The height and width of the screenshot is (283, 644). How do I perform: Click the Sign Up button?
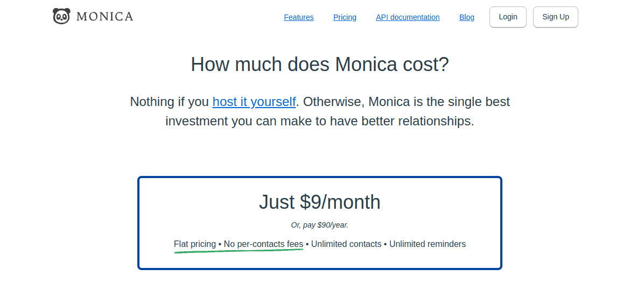point(555,17)
